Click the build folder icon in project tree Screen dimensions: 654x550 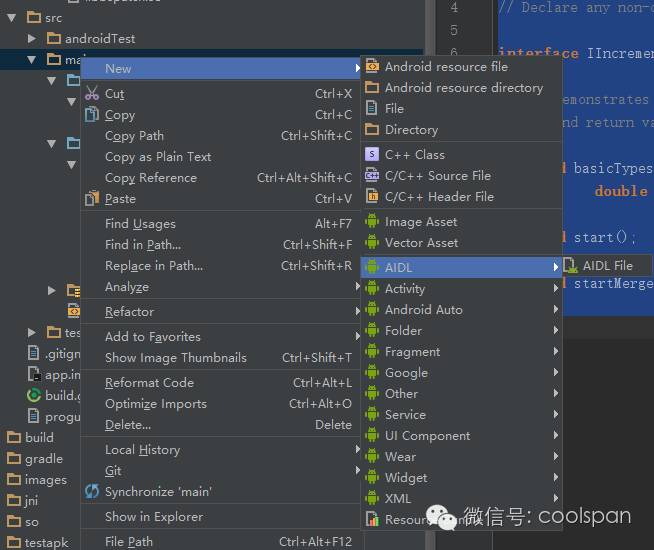coord(14,437)
